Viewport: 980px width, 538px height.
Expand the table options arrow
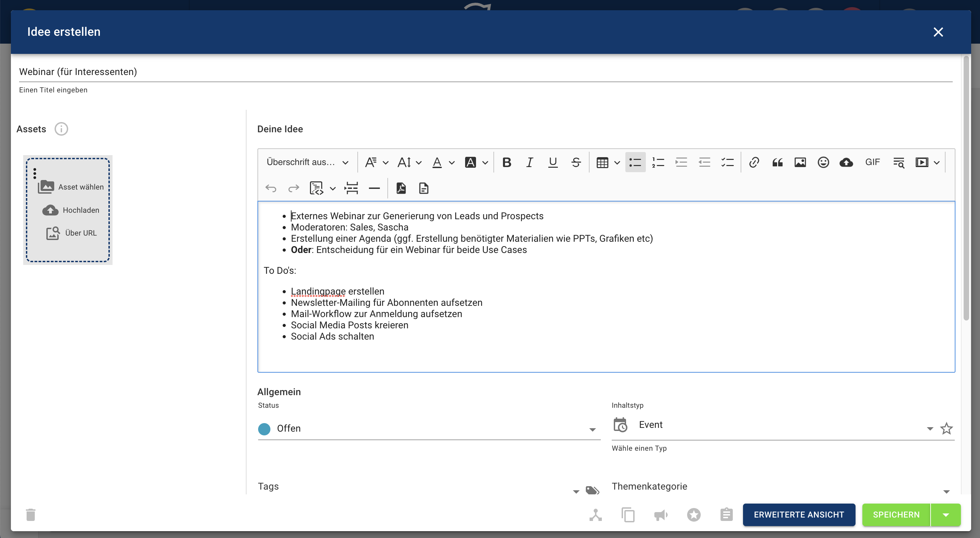point(617,163)
